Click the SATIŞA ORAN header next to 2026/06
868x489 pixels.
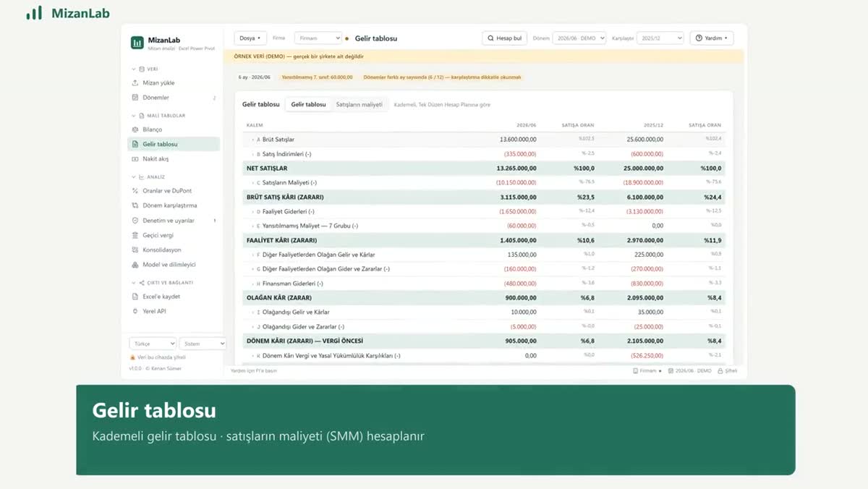coord(578,125)
